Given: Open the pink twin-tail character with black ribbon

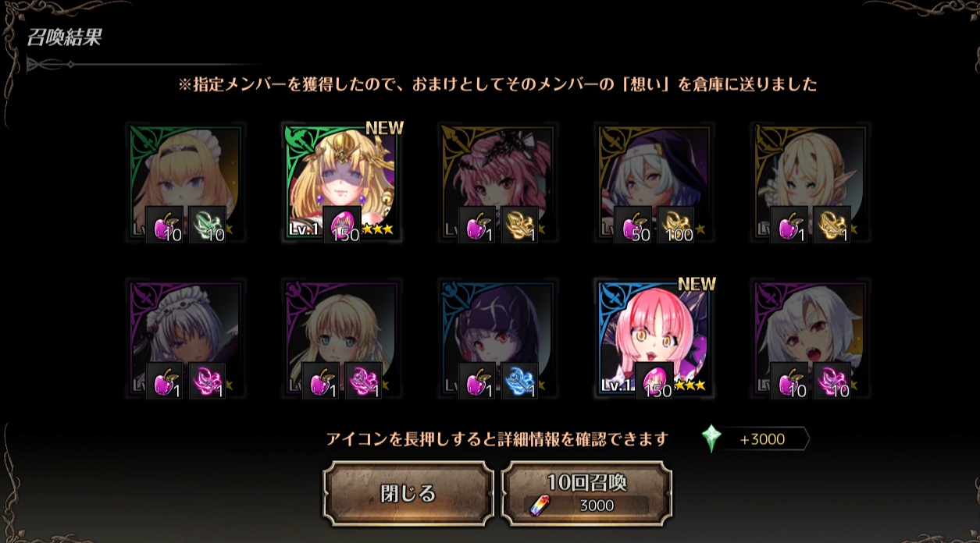Looking at the screenshot, I should [498, 183].
